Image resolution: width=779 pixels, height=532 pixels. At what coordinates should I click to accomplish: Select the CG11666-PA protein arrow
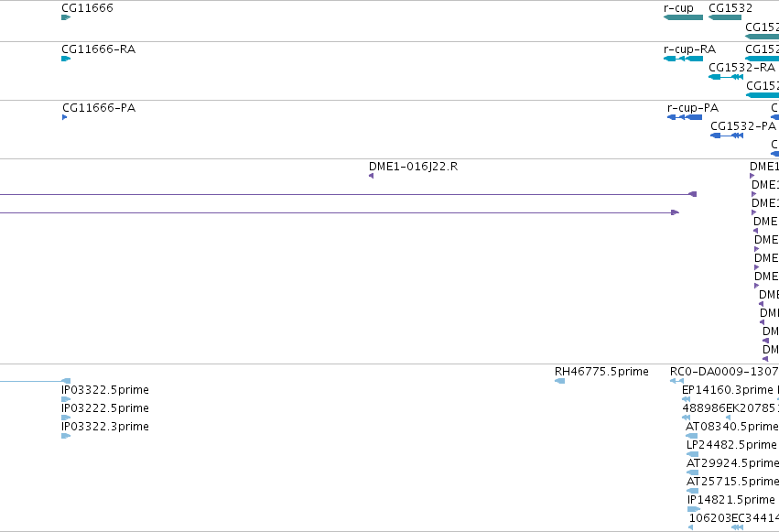tap(65, 117)
